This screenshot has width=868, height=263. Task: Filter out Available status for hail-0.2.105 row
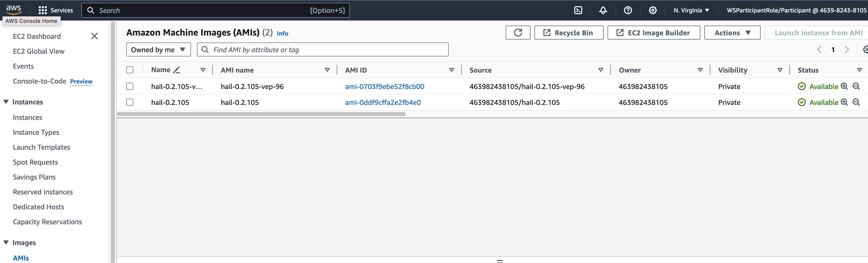click(856, 102)
